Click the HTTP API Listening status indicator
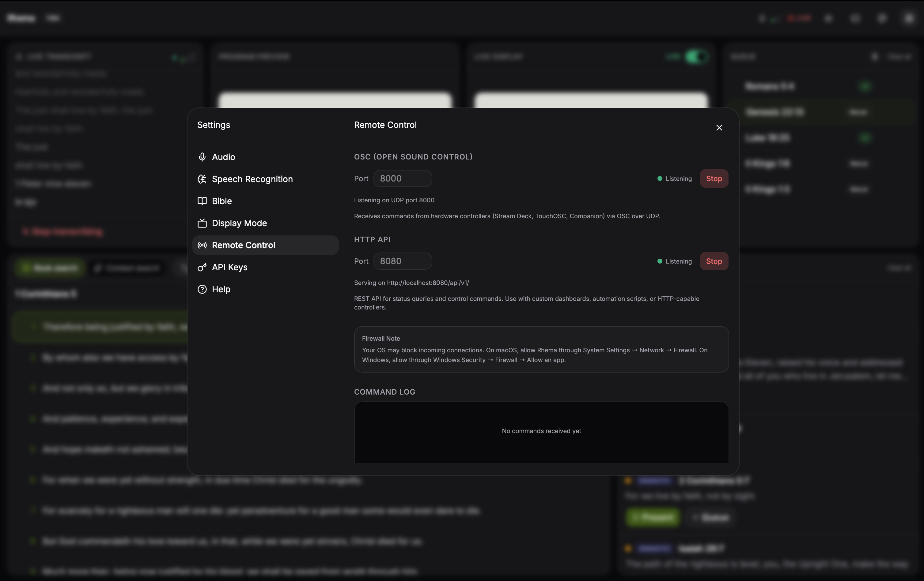This screenshot has height=581, width=924. (674, 261)
